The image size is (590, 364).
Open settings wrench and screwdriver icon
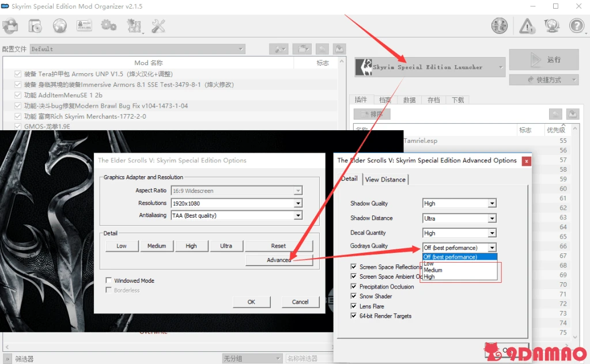click(x=158, y=26)
